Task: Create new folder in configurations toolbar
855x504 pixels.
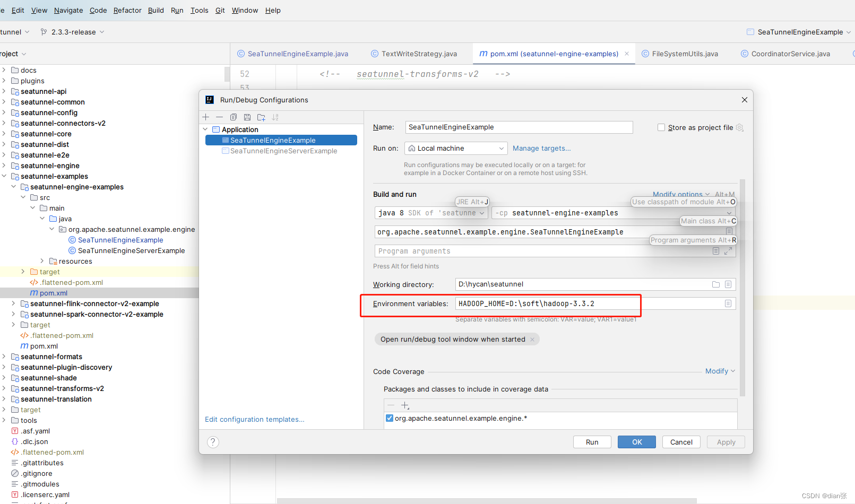Action: (261, 117)
